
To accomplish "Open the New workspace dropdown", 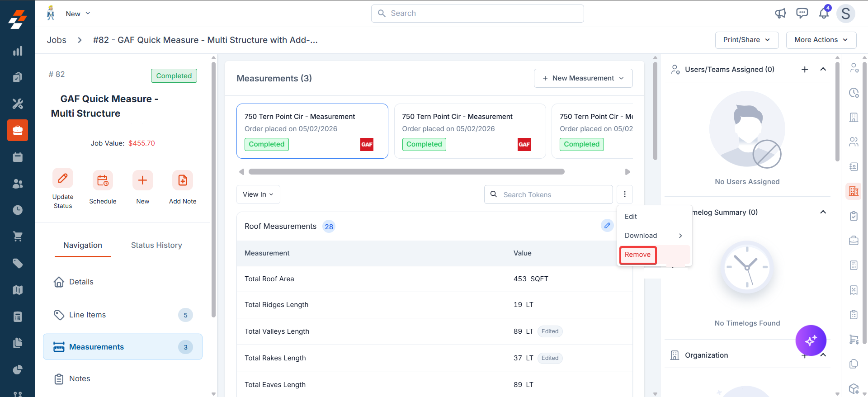I will (78, 14).
